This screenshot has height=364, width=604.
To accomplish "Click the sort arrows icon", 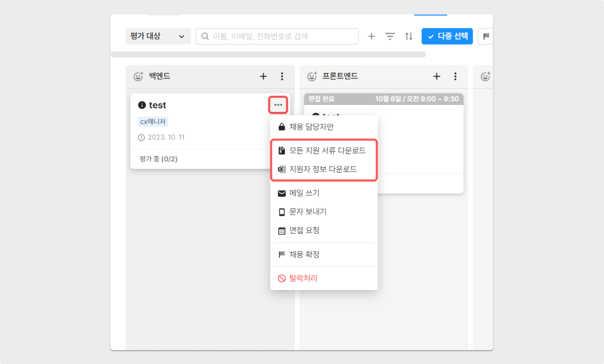I will 409,36.
